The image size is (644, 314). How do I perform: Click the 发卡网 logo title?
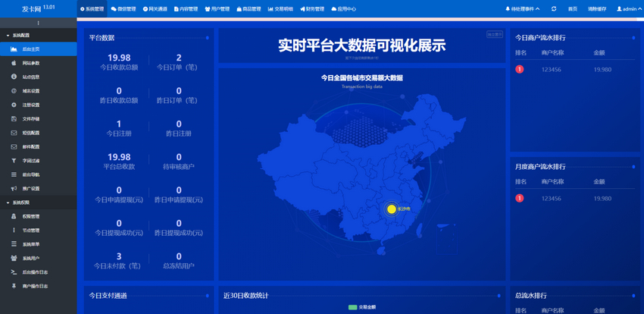(33, 8)
